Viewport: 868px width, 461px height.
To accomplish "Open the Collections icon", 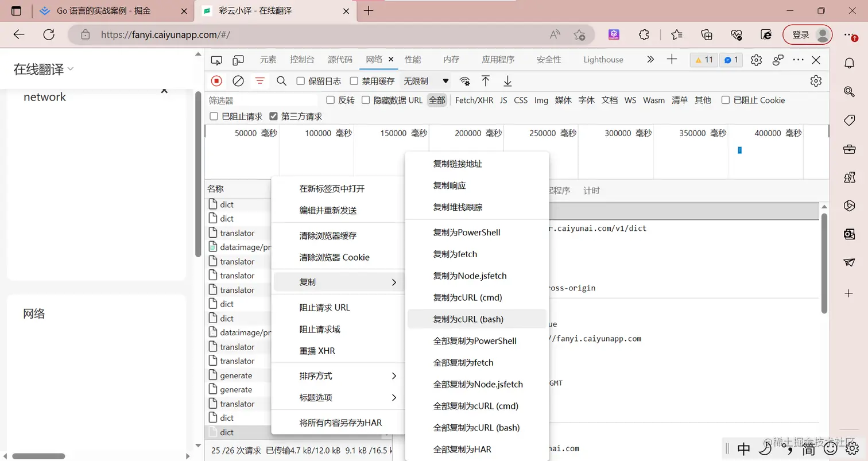I will click(707, 34).
